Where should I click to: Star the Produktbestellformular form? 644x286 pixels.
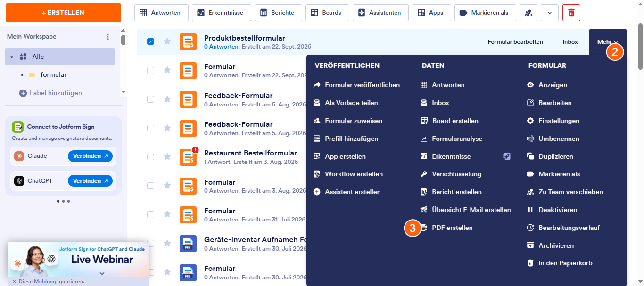click(167, 41)
